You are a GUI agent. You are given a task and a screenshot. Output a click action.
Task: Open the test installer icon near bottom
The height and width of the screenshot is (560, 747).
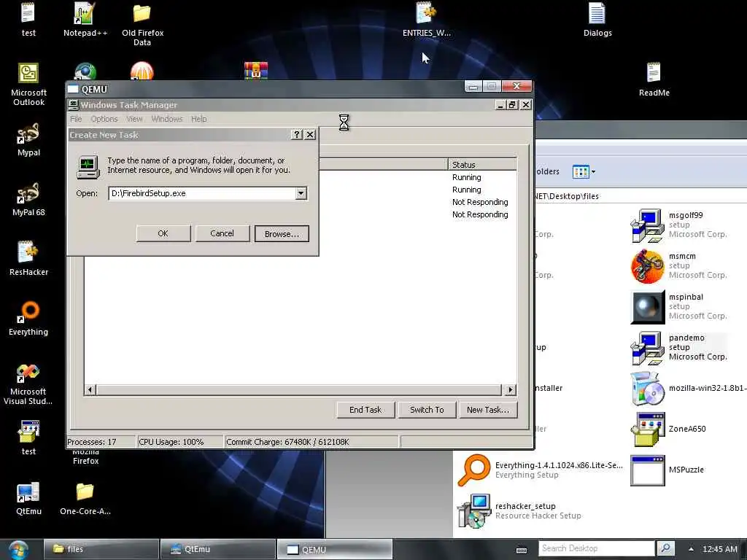28,438
